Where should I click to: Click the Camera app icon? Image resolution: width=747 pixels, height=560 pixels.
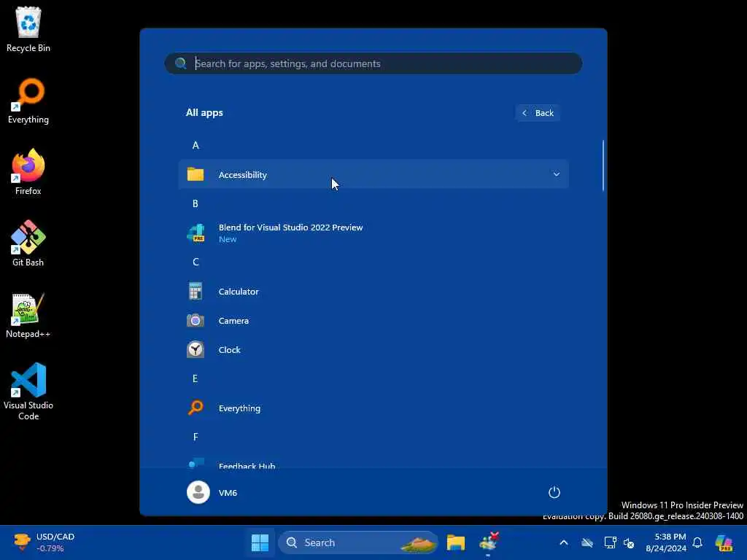(x=196, y=321)
